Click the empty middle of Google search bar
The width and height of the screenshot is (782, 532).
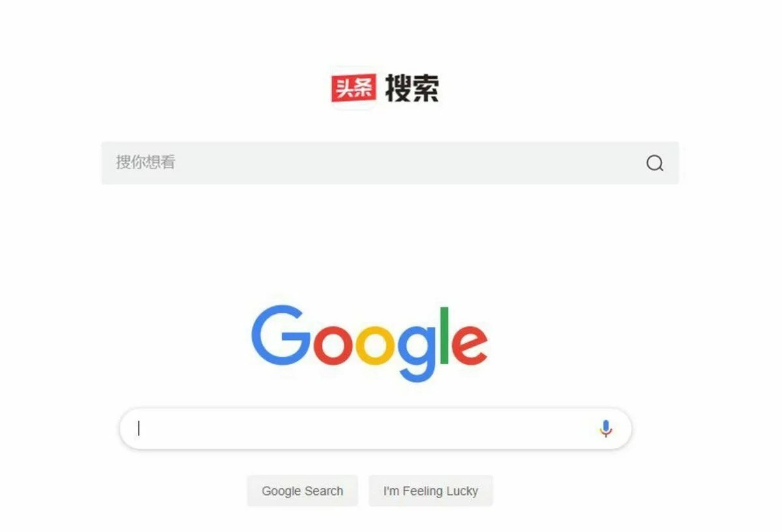tap(365, 428)
